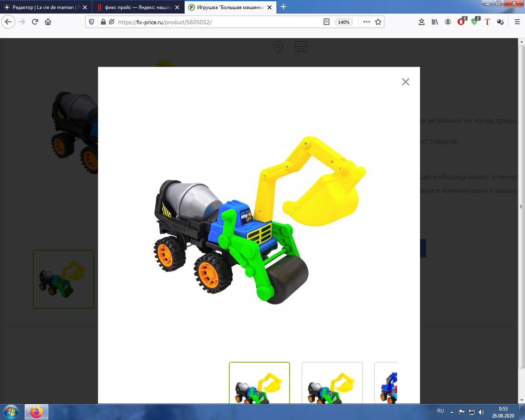Click the browser vertical scrollbar thumb
The height and width of the screenshot is (420, 525).
pyautogui.click(x=521, y=206)
